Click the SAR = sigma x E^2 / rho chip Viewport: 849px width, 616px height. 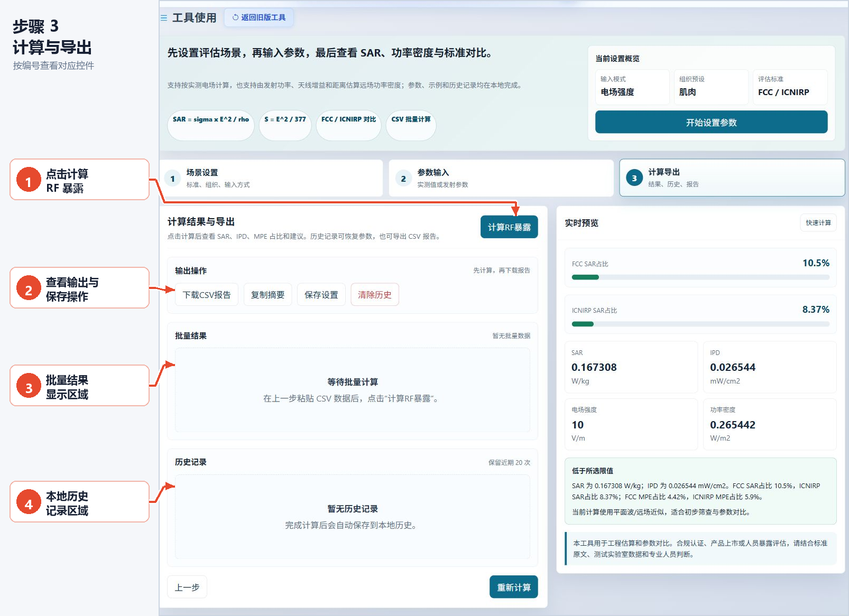211,125
